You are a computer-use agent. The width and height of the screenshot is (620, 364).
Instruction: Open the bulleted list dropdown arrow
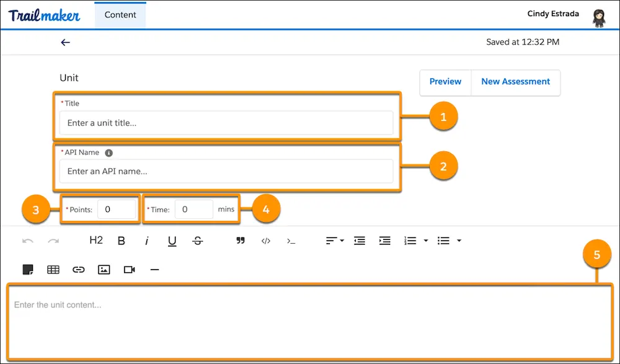click(459, 241)
